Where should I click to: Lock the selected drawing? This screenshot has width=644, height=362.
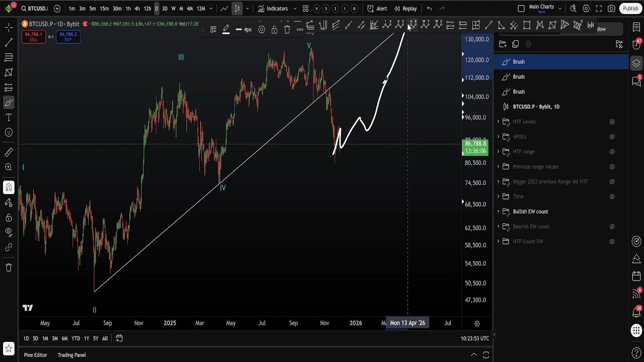tap(274, 30)
